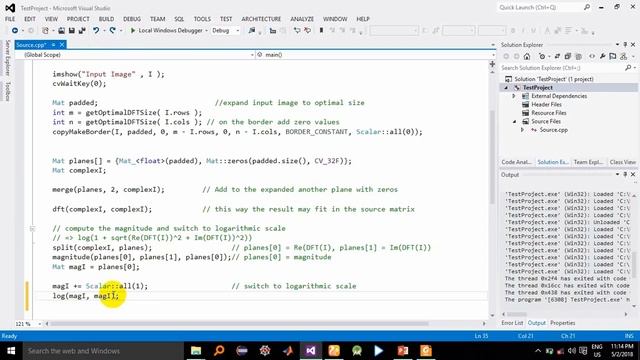Open the ANALYZE menu
Image resolution: width=640 pixels, height=360 pixels.
click(x=302, y=19)
